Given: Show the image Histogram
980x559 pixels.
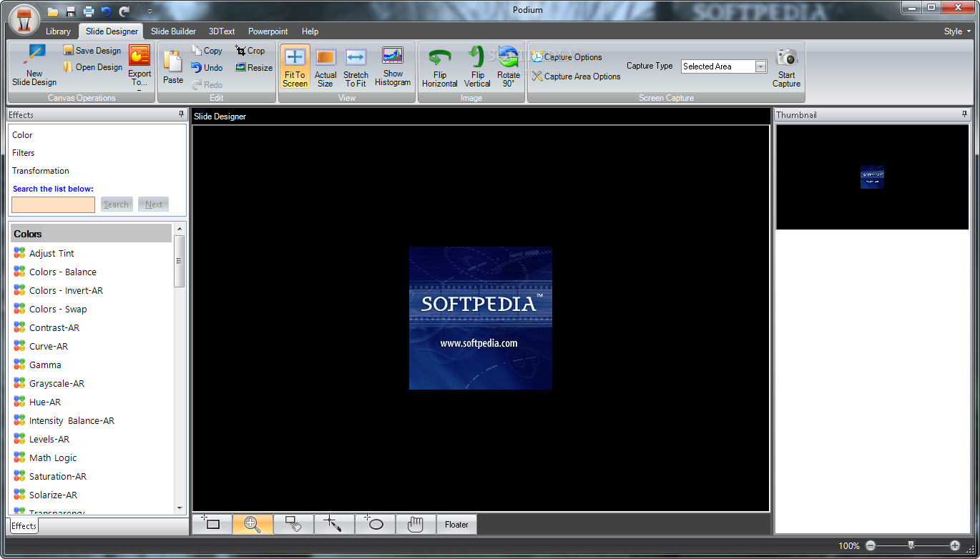Looking at the screenshot, I should 393,67.
